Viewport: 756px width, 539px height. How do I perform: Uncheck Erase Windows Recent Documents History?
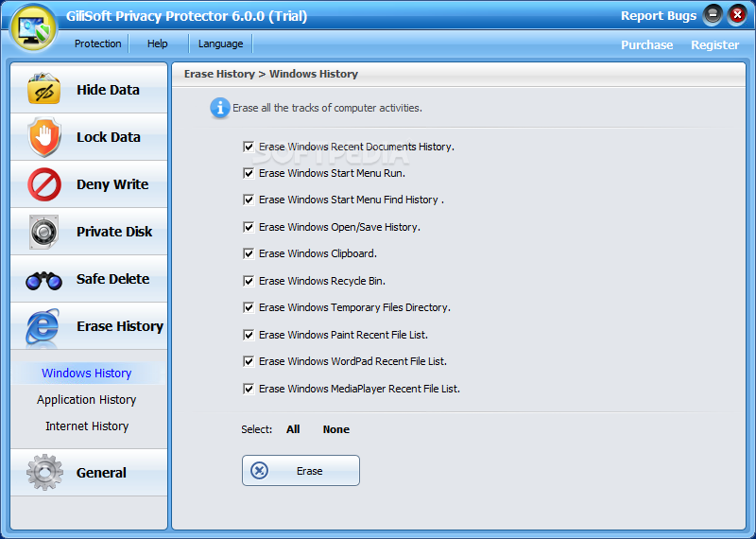249,147
